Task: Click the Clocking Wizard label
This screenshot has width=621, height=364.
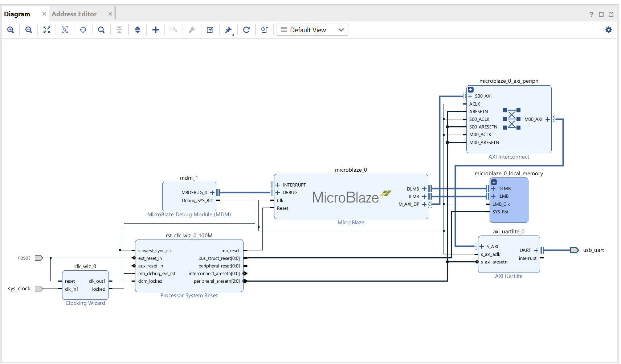Action: (x=85, y=303)
